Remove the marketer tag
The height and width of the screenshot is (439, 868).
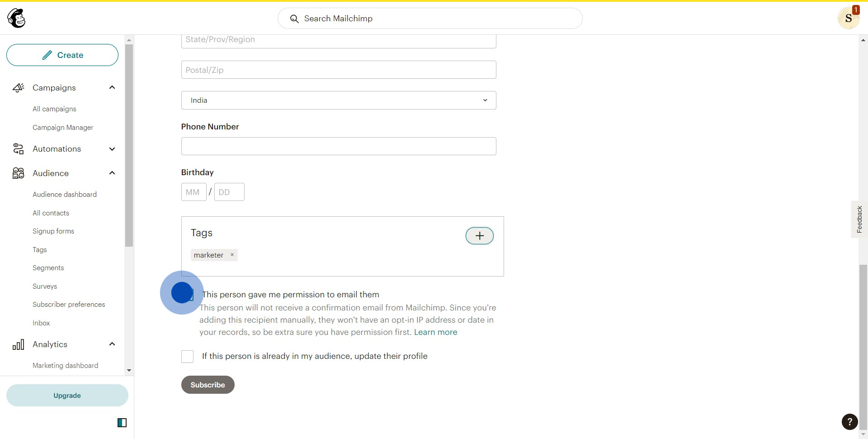(x=232, y=255)
